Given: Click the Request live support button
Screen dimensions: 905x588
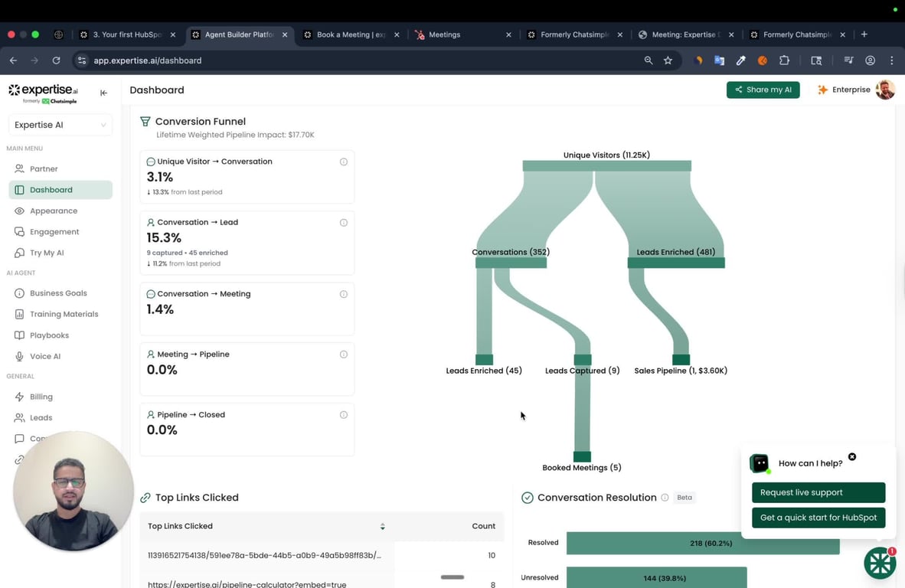Looking at the screenshot, I should (818, 492).
